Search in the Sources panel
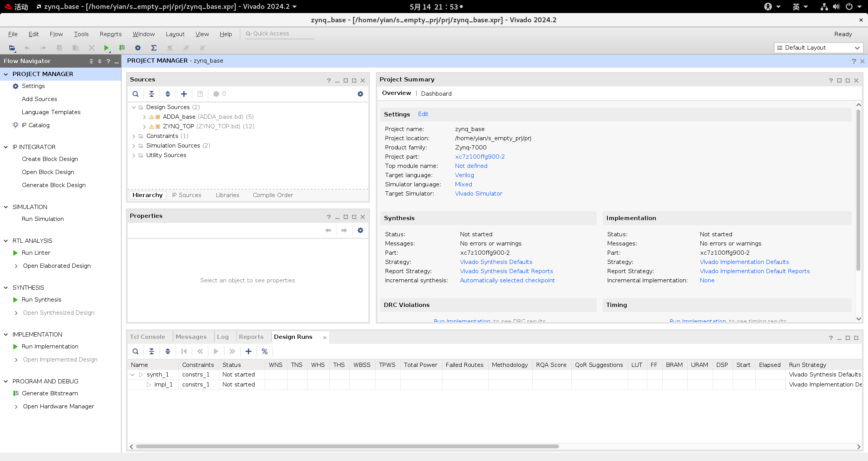The height and width of the screenshot is (461, 868). pos(135,94)
